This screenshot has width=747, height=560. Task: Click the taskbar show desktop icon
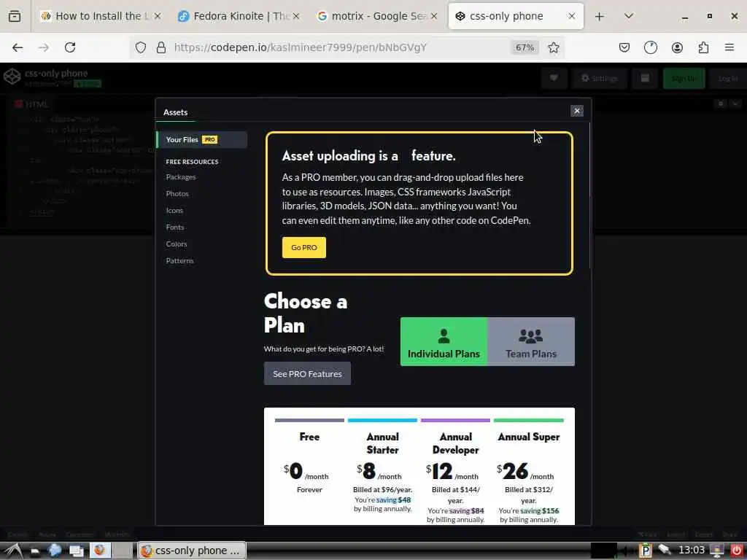tap(77, 551)
